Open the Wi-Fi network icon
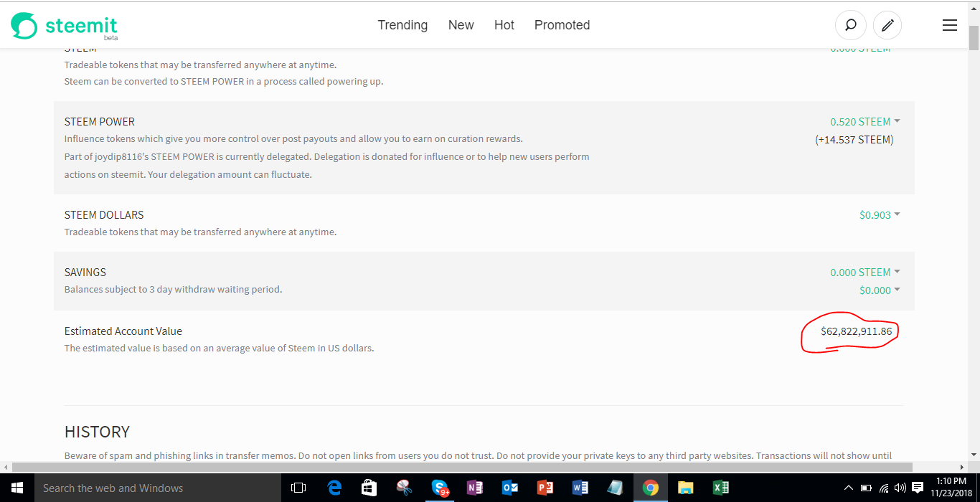The width and height of the screenshot is (980, 502). (883, 488)
